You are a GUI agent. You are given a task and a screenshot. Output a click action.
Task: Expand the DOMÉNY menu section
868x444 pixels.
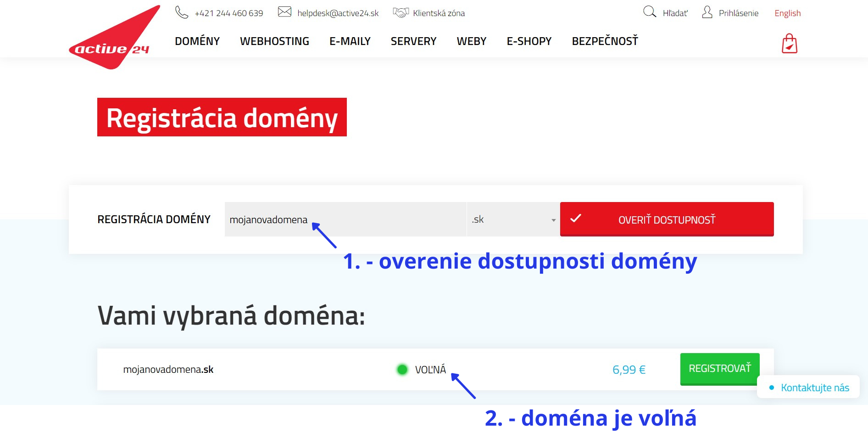coord(197,41)
